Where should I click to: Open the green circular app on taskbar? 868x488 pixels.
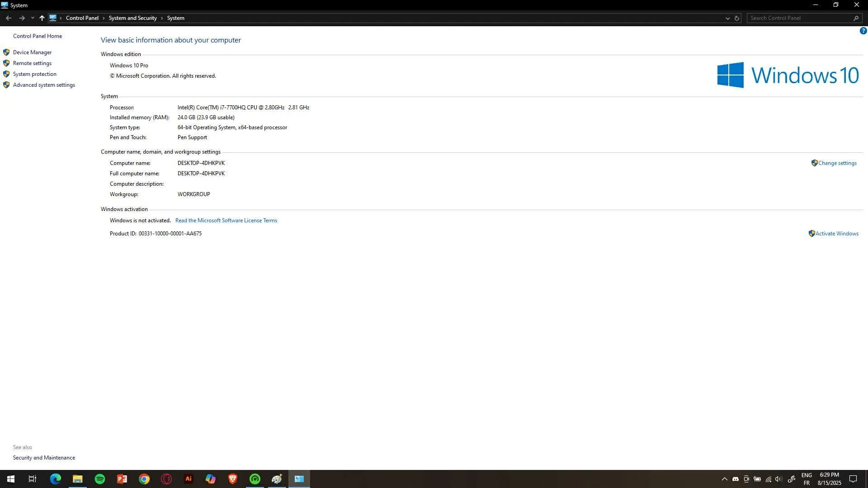[x=255, y=479]
